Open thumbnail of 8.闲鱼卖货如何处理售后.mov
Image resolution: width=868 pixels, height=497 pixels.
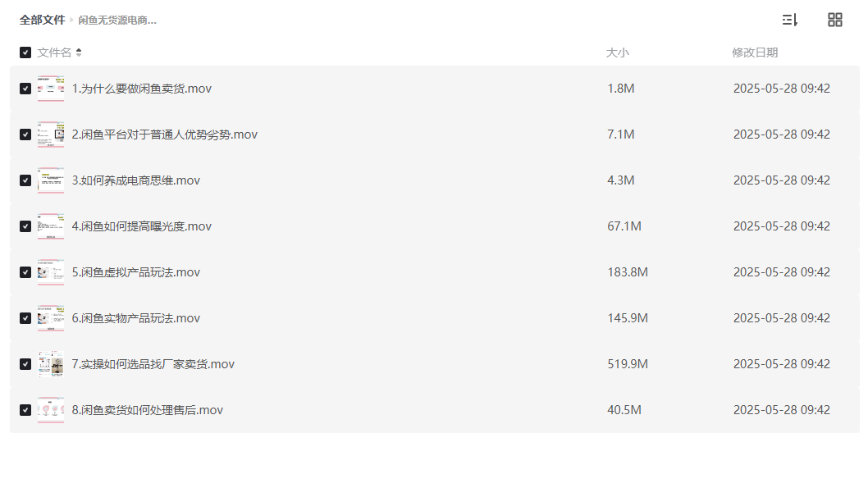pos(50,410)
